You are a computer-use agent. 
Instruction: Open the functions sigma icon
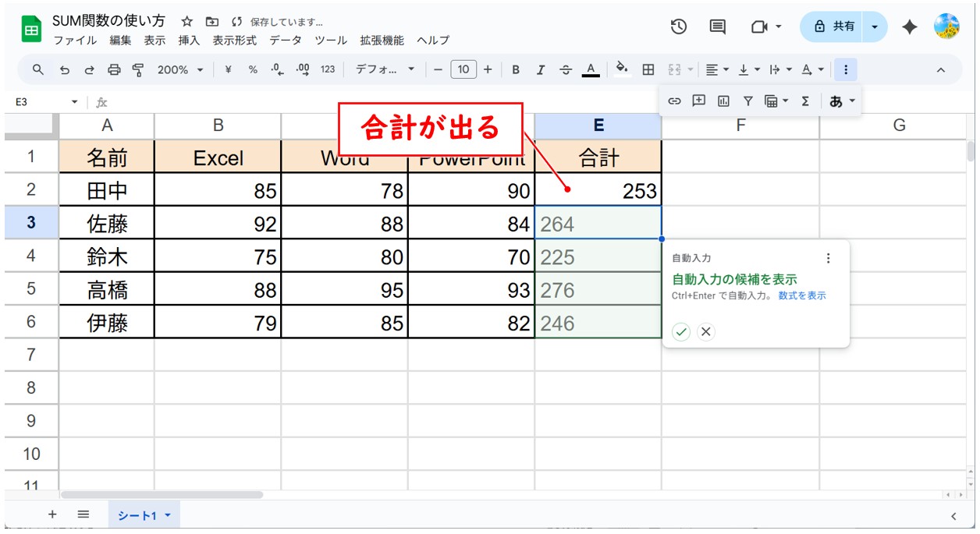coord(805,101)
